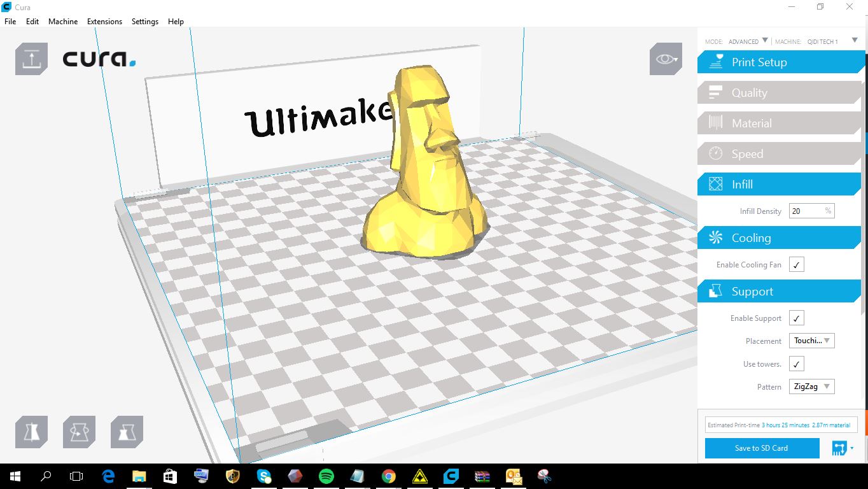Viewport: 868px width, 489px height.
Task: Click the '2.87m material' estimate
Action: tap(831, 425)
